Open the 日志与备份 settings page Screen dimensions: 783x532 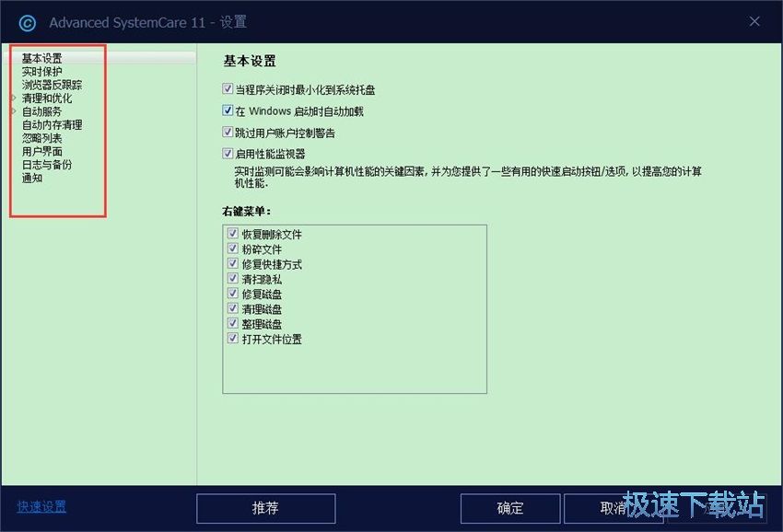click(x=47, y=165)
